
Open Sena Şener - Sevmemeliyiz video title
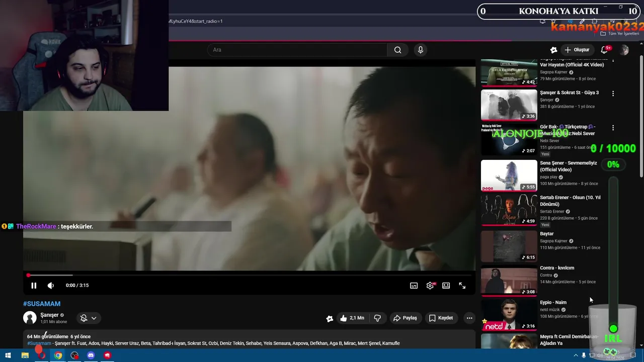coord(568,166)
